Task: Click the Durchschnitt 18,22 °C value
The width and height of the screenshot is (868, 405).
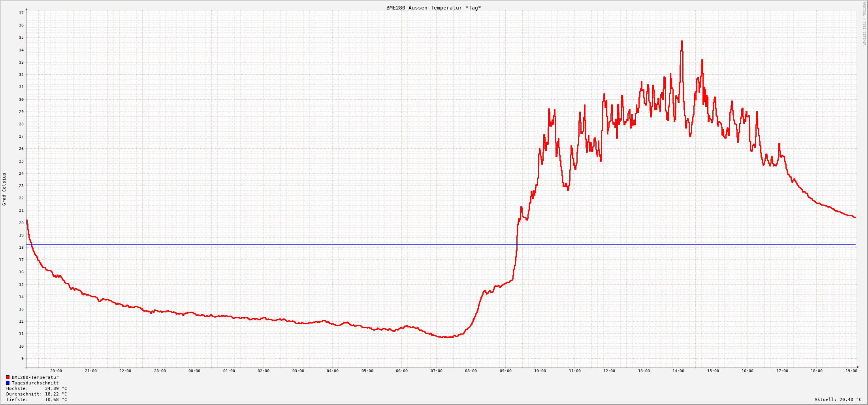Action: (56, 394)
